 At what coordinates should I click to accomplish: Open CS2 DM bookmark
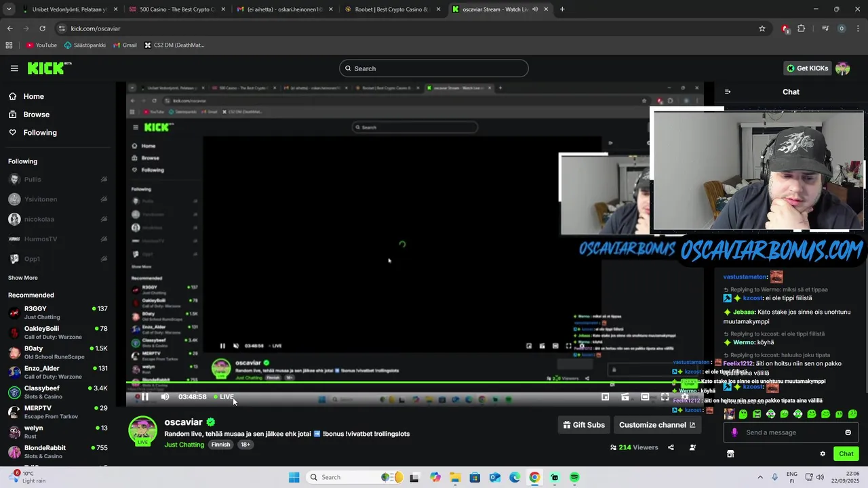coord(174,45)
